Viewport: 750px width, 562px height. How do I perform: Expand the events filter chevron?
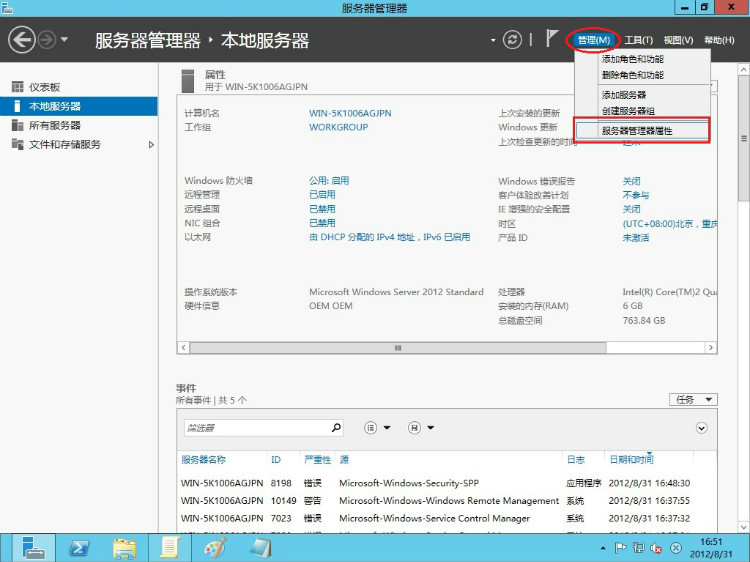click(701, 428)
